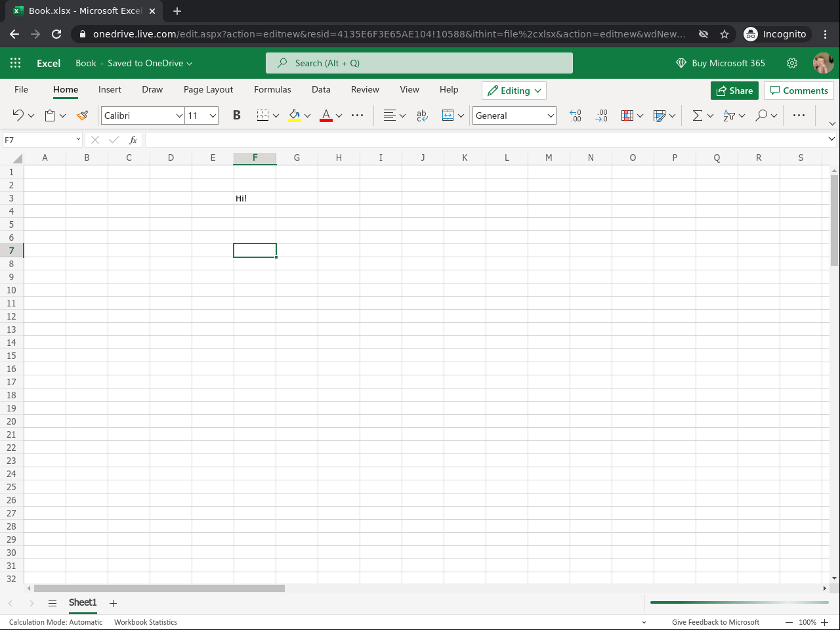840x630 pixels.
Task: Click the Find and Select magnifier icon
Action: (761, 115)
